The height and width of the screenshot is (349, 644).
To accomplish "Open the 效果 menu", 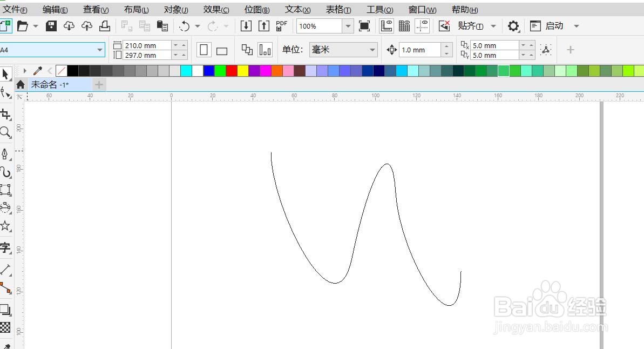I will click(216, 10).
